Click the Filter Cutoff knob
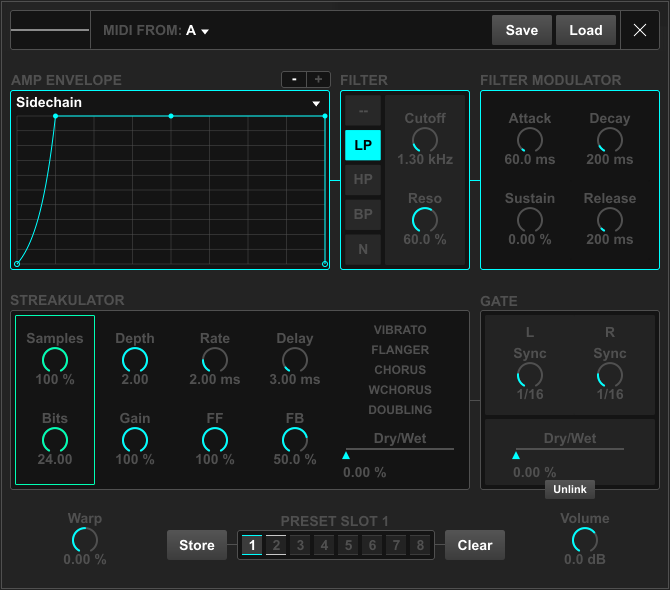Viewport: 670px width, 590px height. tap(425, 140)
